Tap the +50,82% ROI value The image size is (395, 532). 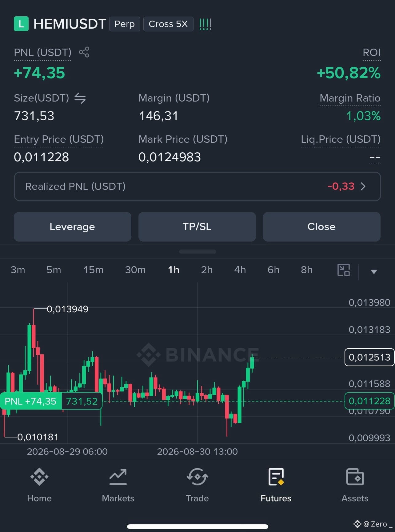tap(349, 73)
